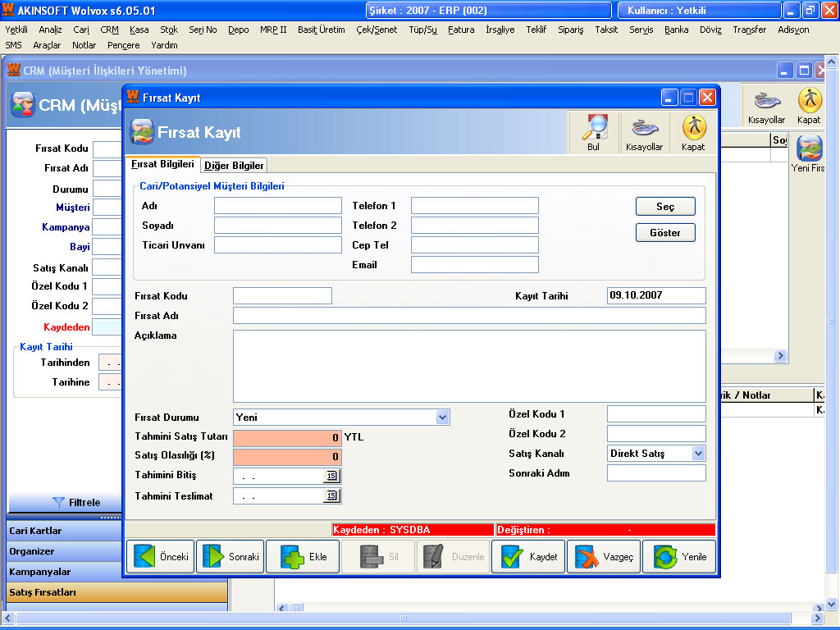Refresh the form with Yenile
Viewport: 840px width, 630px height.
coord(679,557)
